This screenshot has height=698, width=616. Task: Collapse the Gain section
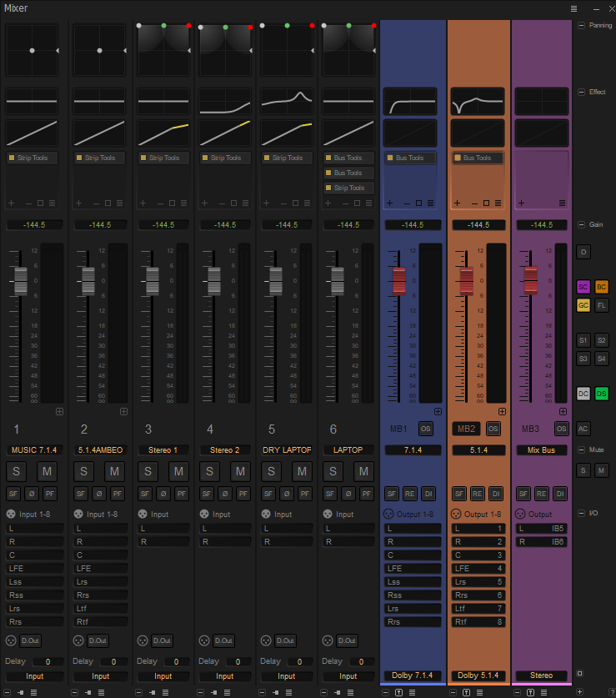coord(581,225)
